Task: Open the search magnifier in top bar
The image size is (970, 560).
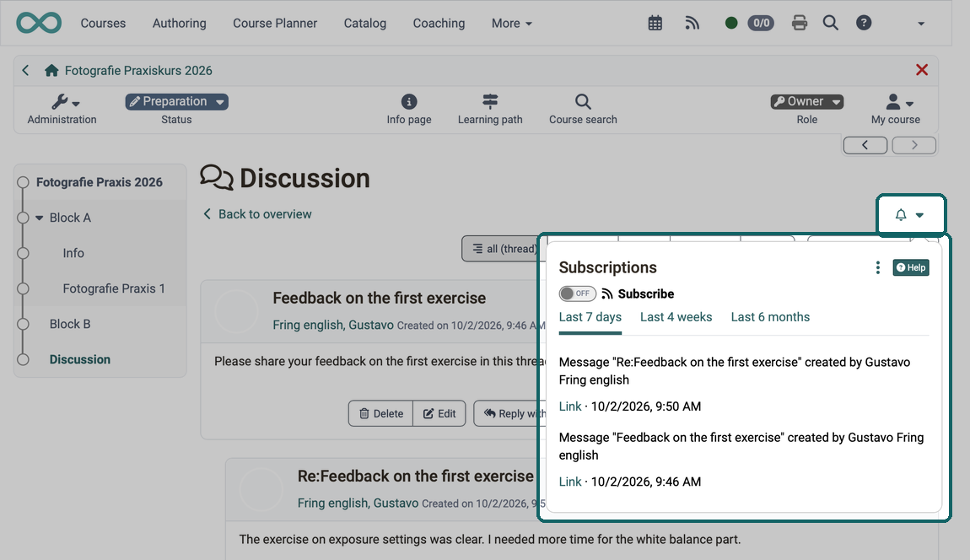Action: [x=831, y=24]
